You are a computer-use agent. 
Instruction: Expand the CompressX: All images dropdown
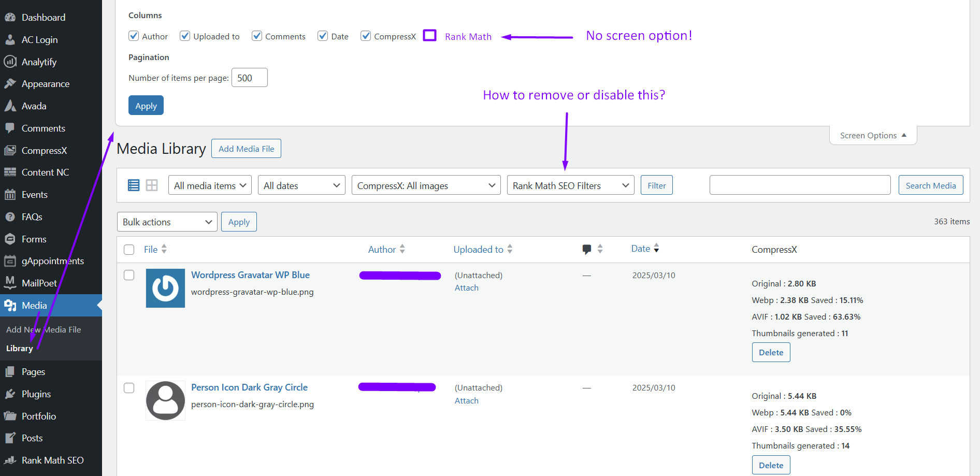coord(426,185)
